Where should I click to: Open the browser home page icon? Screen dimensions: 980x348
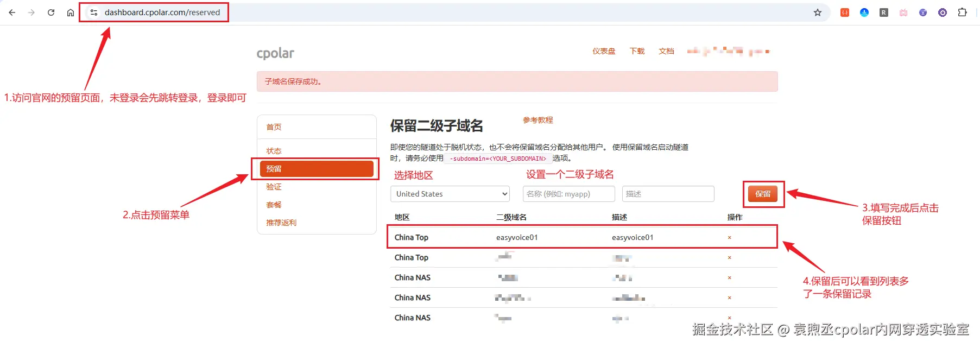[71, 12]
